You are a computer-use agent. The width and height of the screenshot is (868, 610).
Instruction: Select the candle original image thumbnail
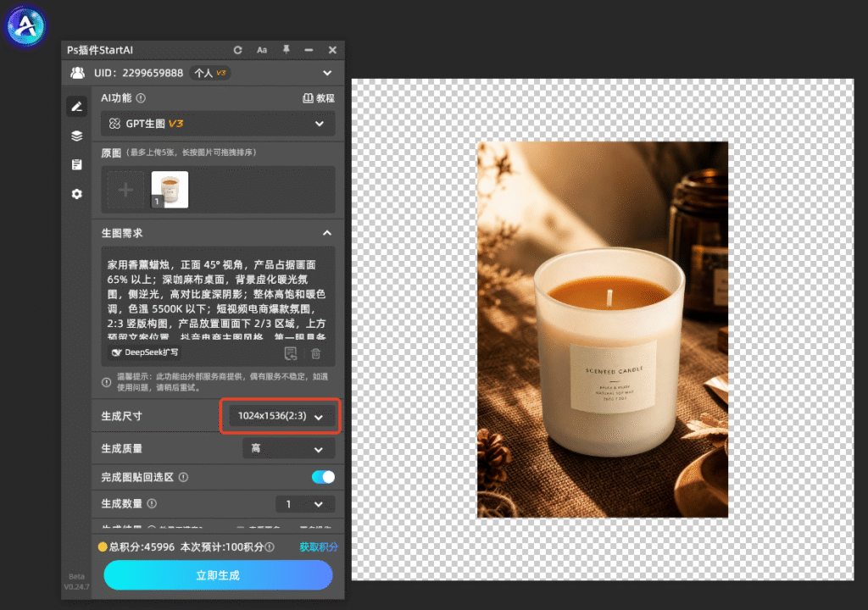(170, 190)
